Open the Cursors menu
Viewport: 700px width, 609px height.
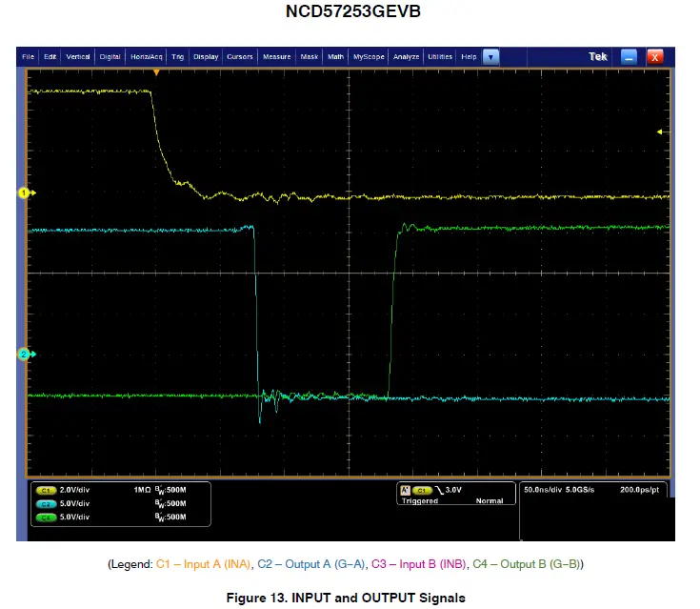pyautogui.click(x=240, y=57)
